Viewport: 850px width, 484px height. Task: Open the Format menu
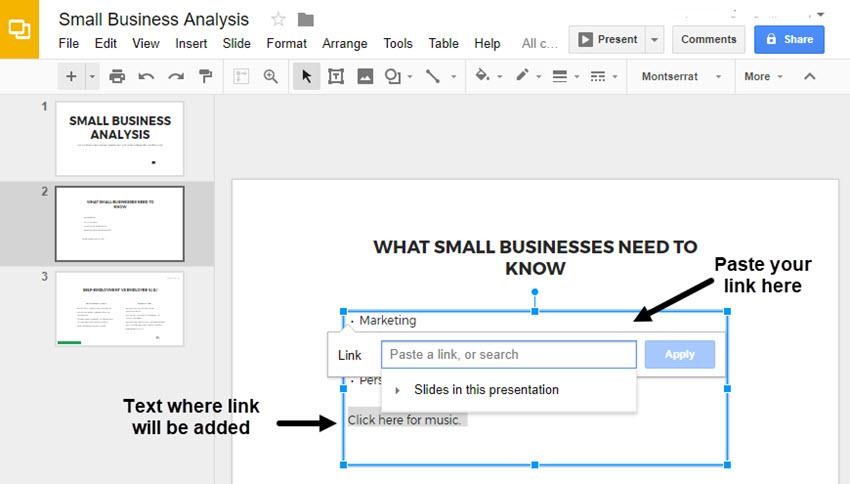(x=286, y=43)
